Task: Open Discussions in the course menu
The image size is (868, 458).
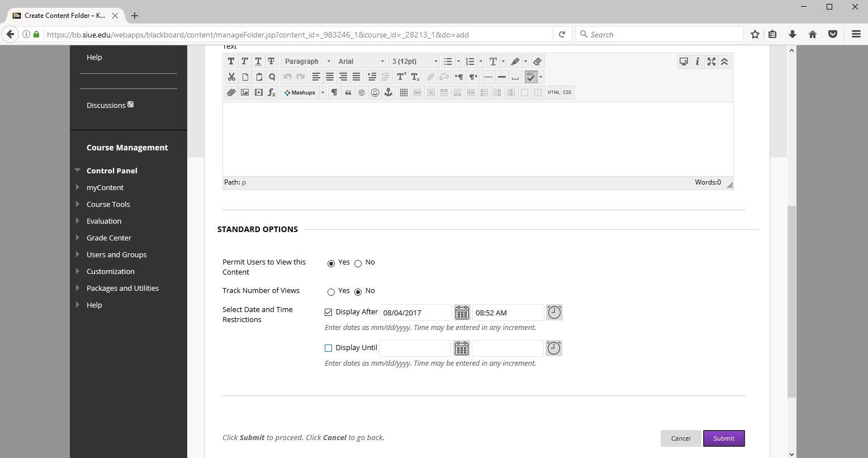Action: pos(106,105)
